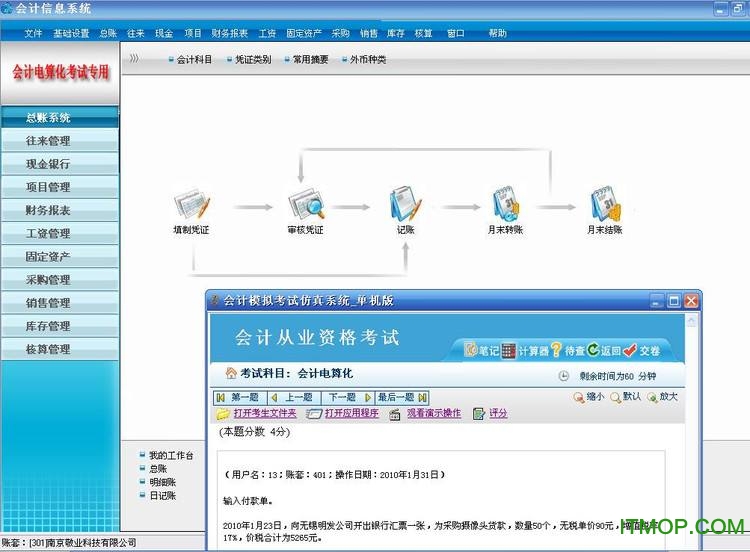The height and width of the screenshot is (552, 750).
Task: Click the 填制凭证 workflow icon
Action: point(190,204)
